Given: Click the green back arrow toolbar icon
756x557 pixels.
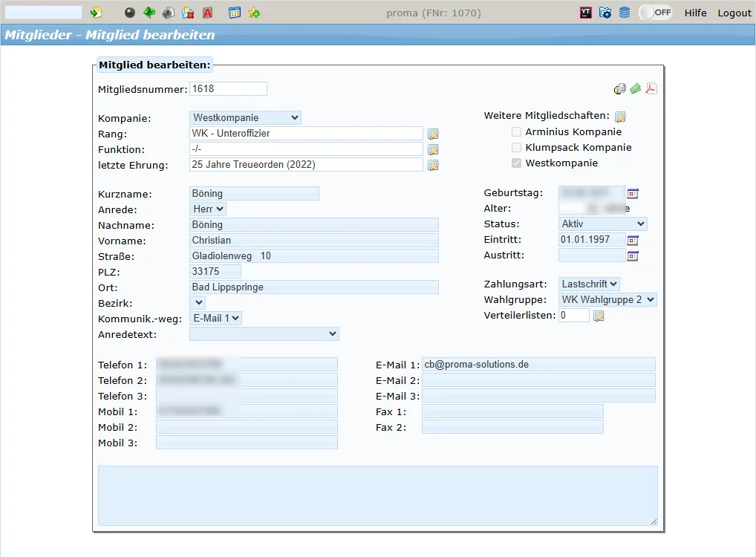Looking at the screenshot, I should click(149, 13).
